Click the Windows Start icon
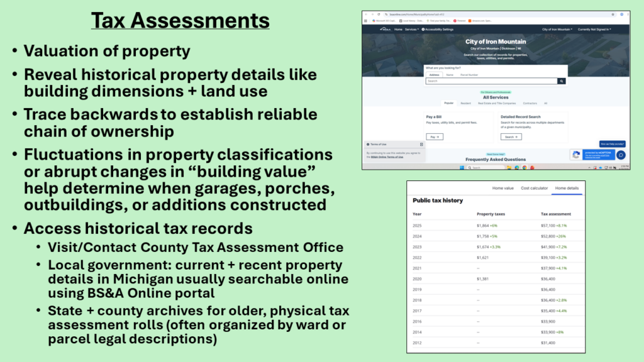 point(462,167)
